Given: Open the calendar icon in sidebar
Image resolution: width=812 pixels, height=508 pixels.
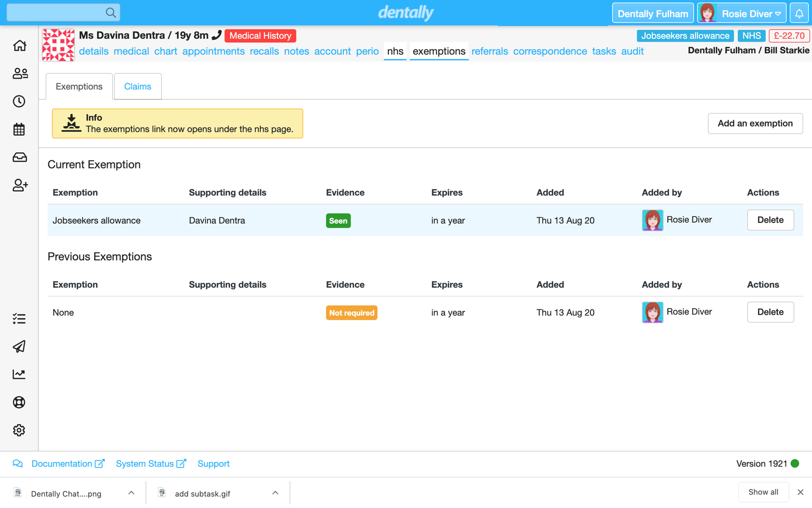Looking at the screenshot, I should click(x=19, y=130).
